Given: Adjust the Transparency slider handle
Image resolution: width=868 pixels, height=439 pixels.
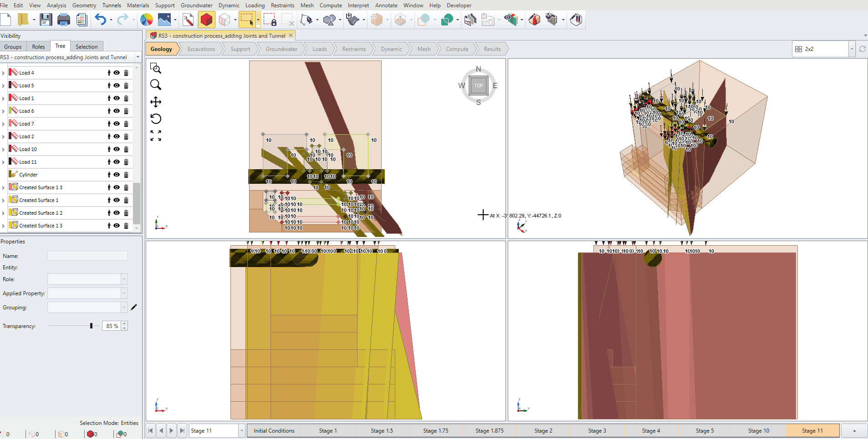Looking at the screenshot, I should tap(92, 326).
